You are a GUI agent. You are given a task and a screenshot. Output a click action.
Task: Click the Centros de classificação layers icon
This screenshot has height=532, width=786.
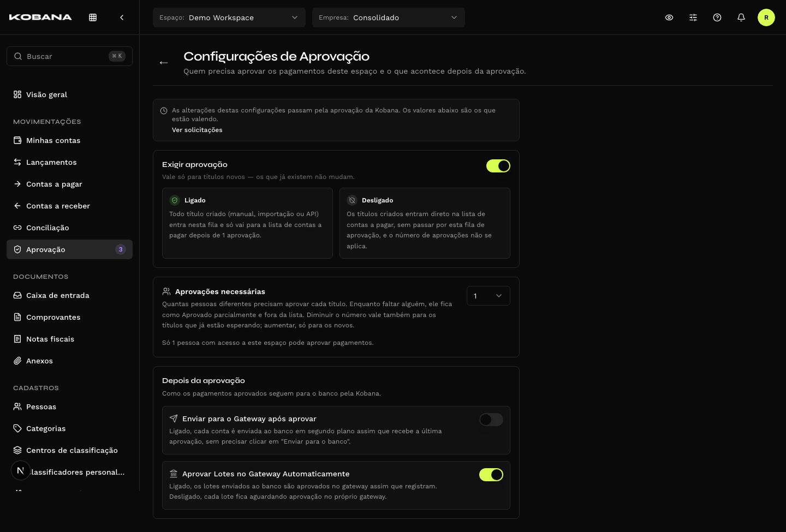17,450
